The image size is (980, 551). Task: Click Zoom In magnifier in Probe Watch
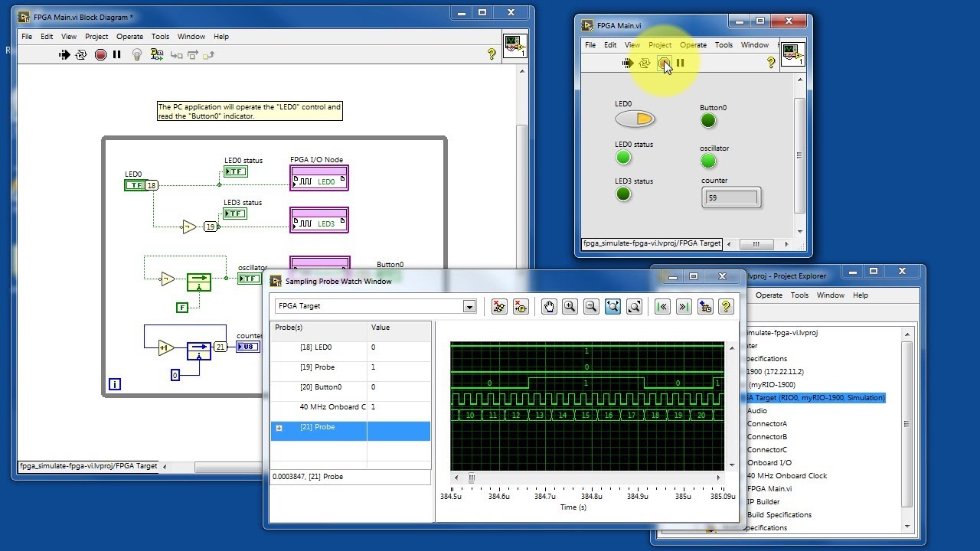pyautogui.click(x=570, y=306)
